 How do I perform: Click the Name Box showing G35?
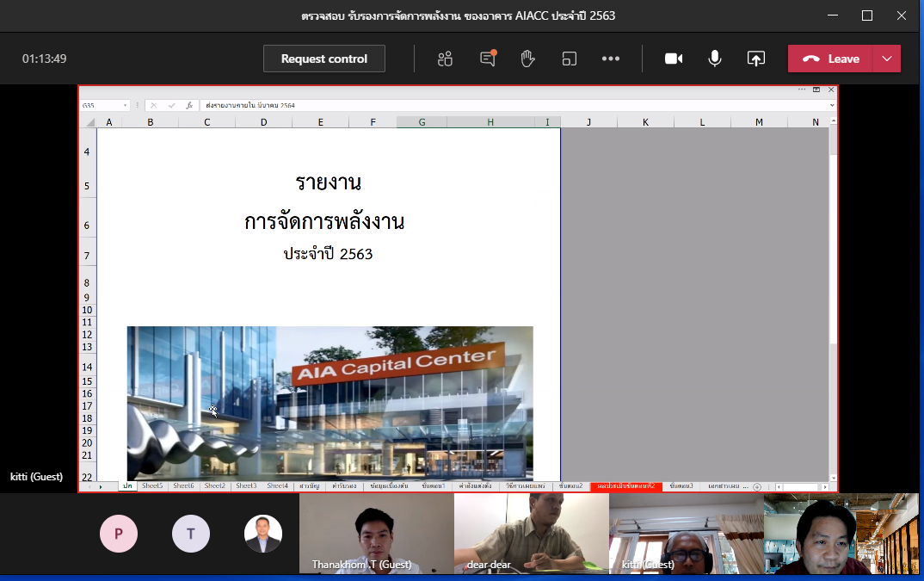102,105
